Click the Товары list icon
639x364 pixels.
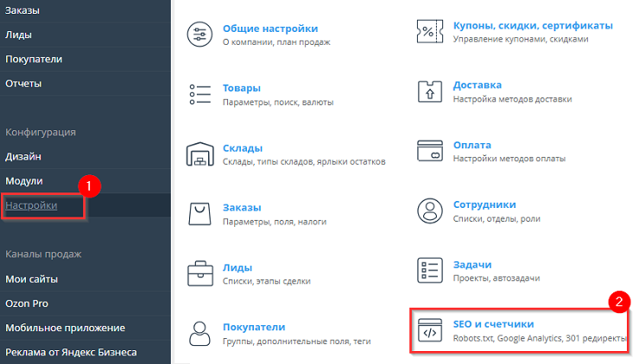200,94
